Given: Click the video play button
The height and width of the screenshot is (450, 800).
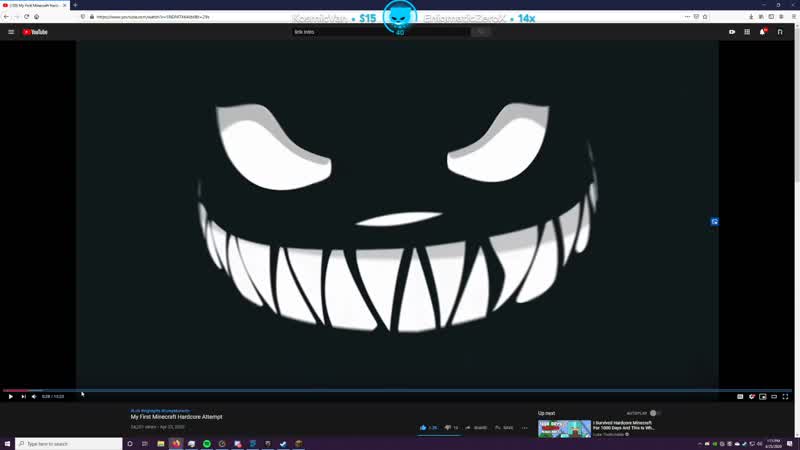Looking at the screenshot, I should tap(11, 396).
